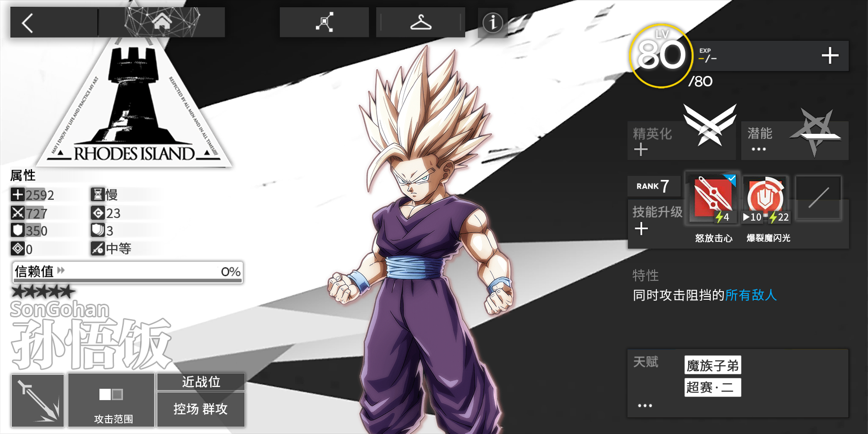Open the outfit hanger button
This screenshot has width=868, height=434.
click(x=420, y=22)
